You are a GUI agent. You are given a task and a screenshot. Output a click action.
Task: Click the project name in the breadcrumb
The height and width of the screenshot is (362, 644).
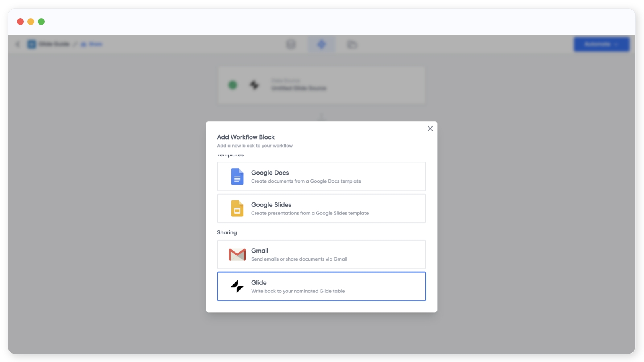54,44
